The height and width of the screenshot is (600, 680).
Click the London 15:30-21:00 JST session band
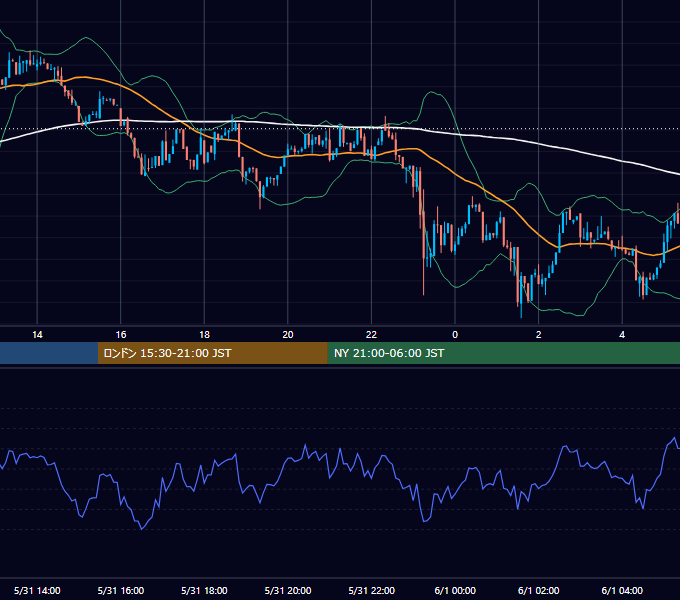212,353
